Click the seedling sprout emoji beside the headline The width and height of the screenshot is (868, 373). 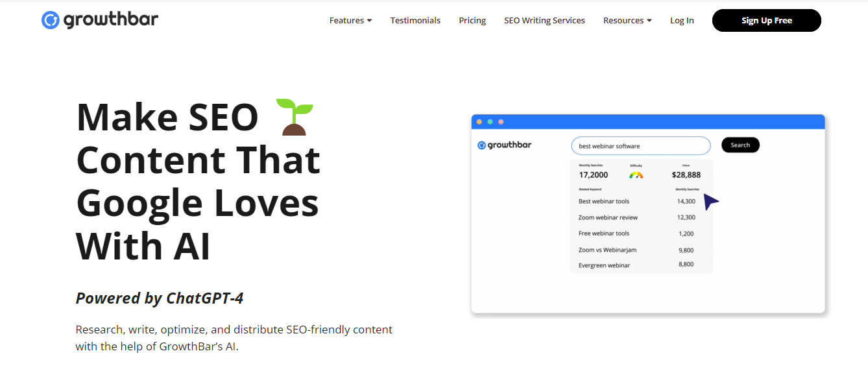coord(295,117)
